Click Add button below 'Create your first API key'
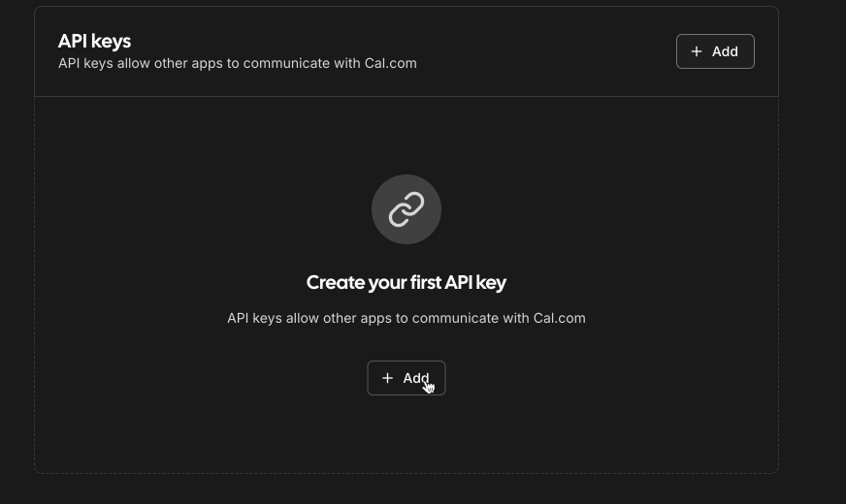The height and width of the screenshot is (504, 846). (x=407, y=378)
